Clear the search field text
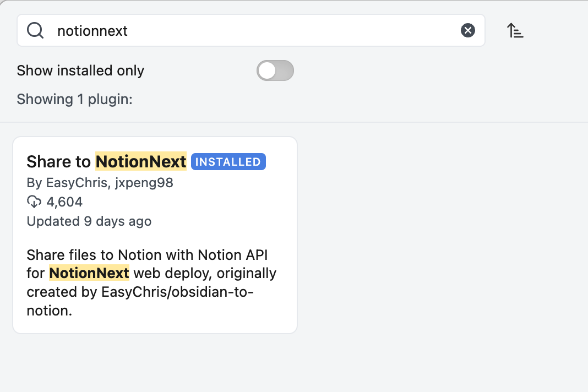This screenshot has height=392, width=588. [467, 31]
